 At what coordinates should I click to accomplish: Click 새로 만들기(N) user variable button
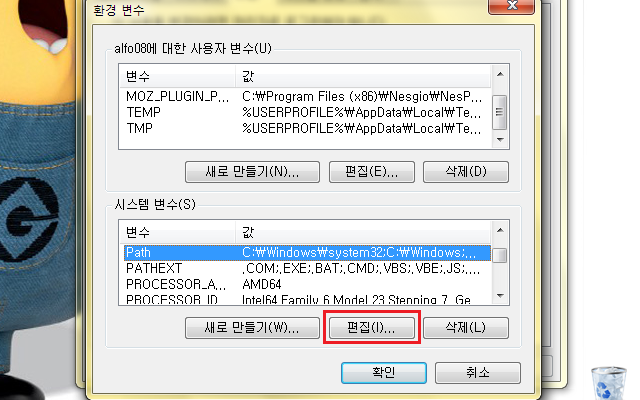pyautogui.click(x=252, y=172)
